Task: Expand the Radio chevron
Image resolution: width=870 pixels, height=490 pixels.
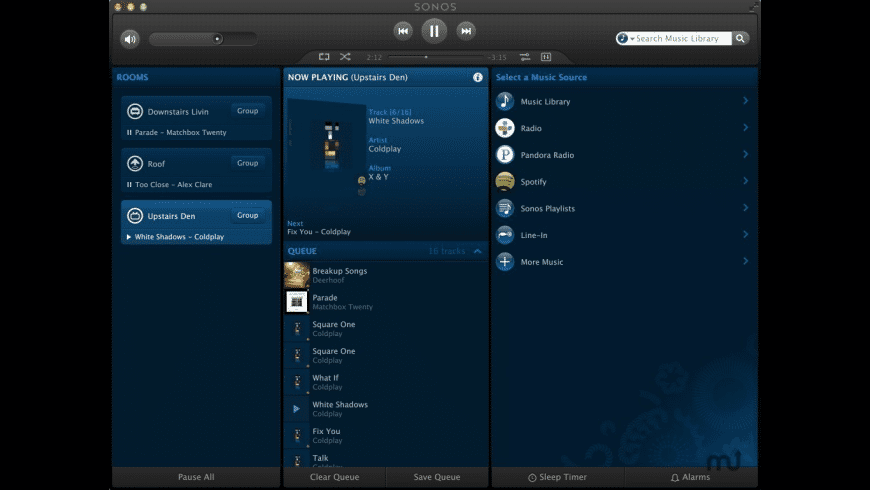Action: [x=746, y=128]
